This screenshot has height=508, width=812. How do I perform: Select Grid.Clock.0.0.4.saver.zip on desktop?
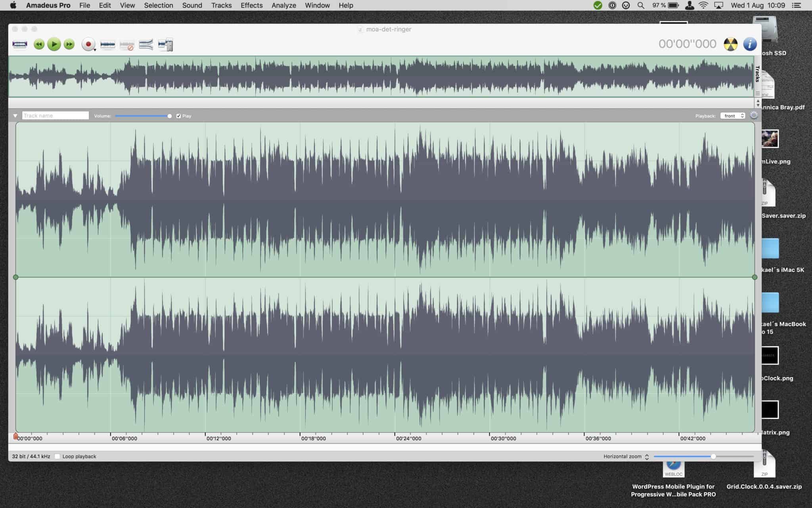[764, 470]
